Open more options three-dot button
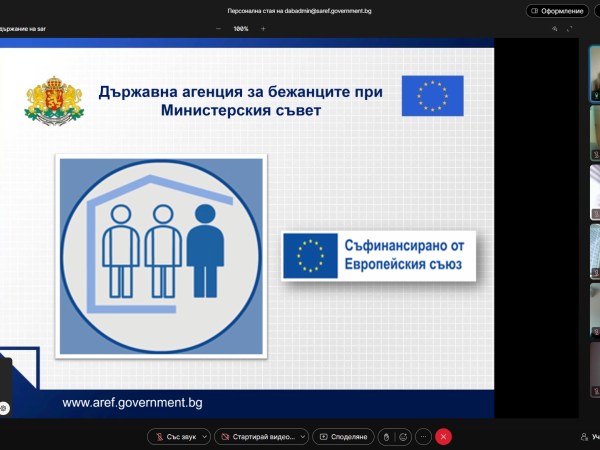600x450 pixels. 423,437
